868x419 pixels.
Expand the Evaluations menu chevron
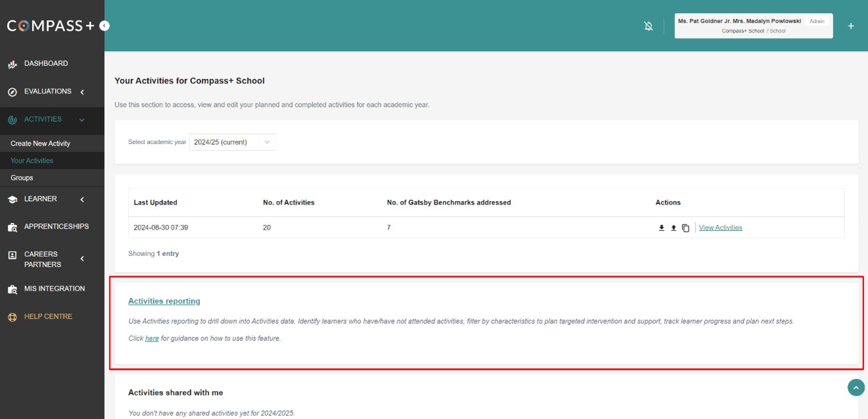pos(82,92)
